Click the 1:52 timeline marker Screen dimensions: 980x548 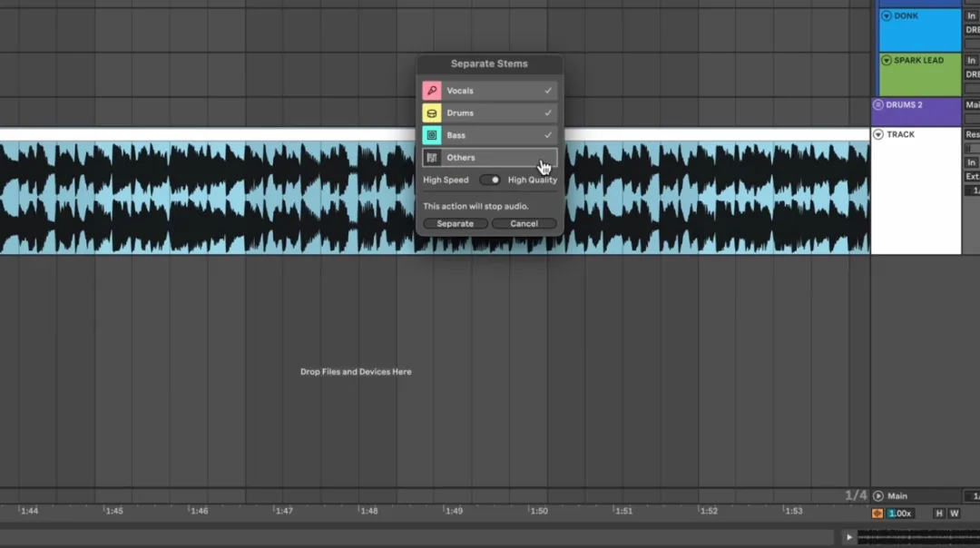(x=709, y=511)
